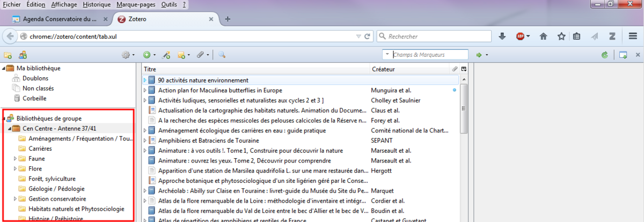Click the paperclip attachment icon in toolbar

tap(200, 55)
